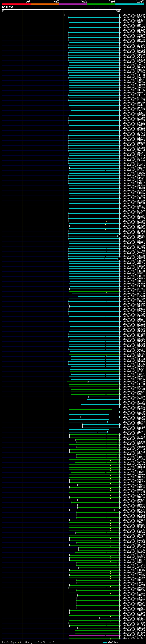This screenshot has width=146, height=644.
Task: Click the query end position 581
Action: (x=118, y=11)
